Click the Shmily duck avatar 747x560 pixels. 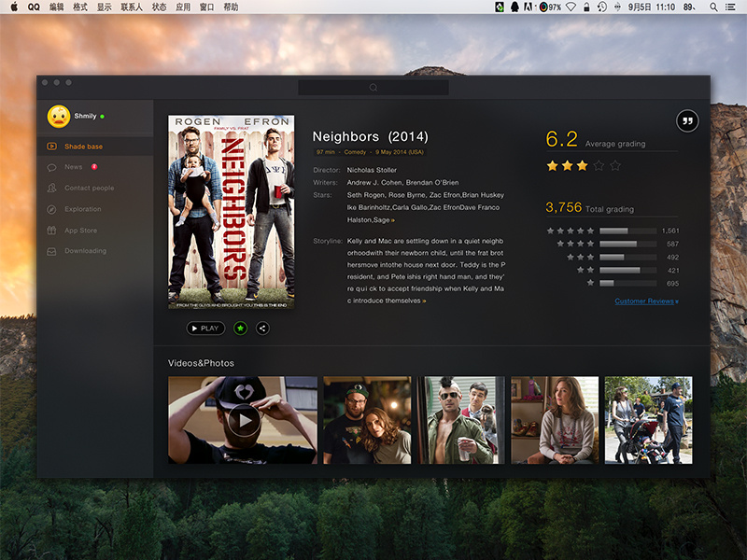point(59,116)
